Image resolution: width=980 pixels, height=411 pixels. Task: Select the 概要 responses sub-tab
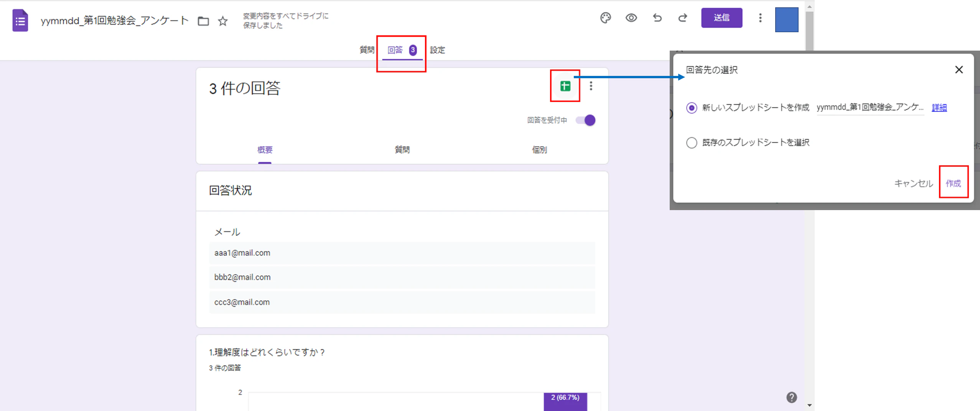(265, 150)
